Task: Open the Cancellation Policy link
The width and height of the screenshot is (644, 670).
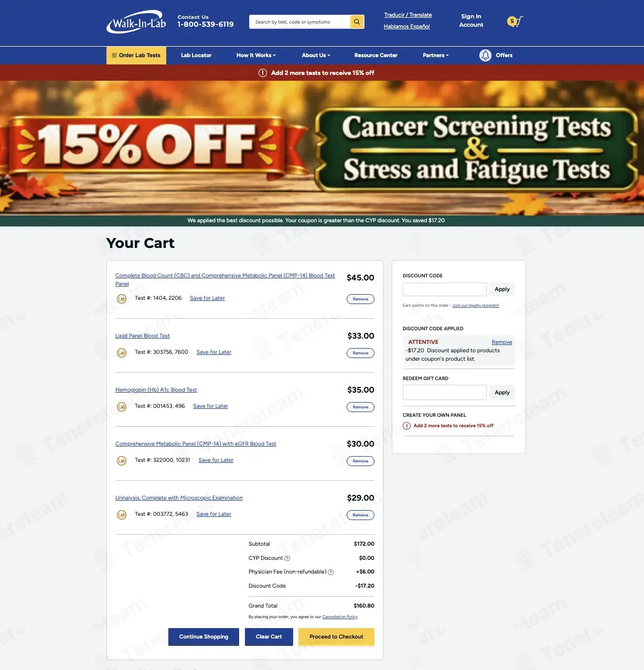Action: 340,617
